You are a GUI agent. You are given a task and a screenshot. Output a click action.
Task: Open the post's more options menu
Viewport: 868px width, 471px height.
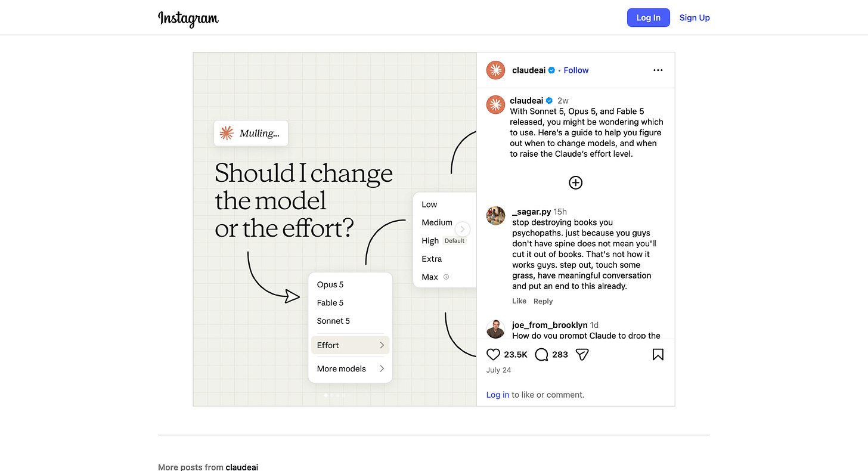[x=658, y=70]
